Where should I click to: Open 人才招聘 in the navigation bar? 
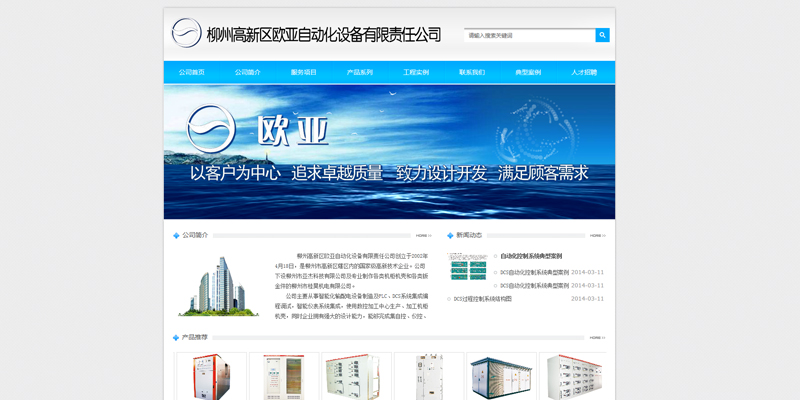584,73
